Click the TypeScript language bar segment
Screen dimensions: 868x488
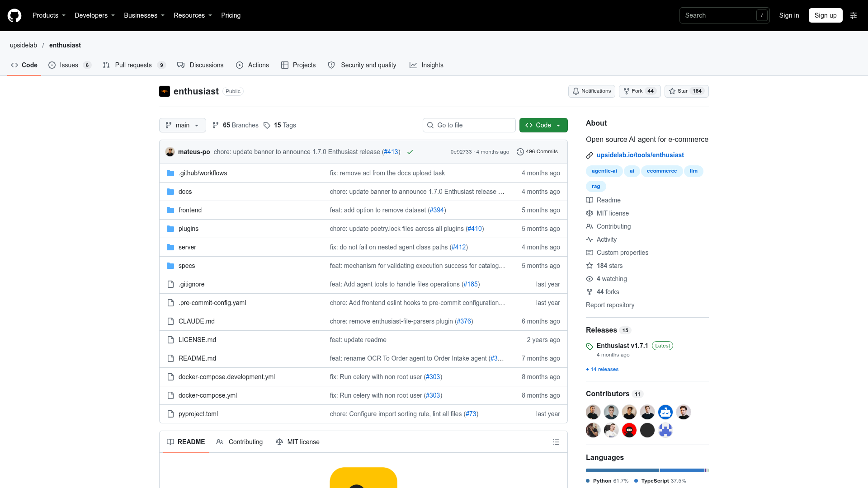[682, 470]
